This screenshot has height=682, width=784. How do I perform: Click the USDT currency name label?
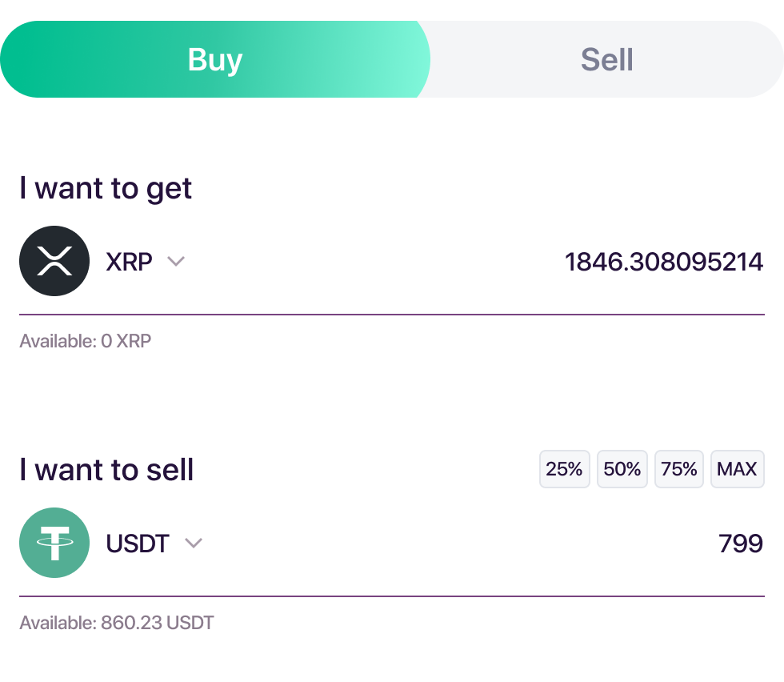point(138,544)
